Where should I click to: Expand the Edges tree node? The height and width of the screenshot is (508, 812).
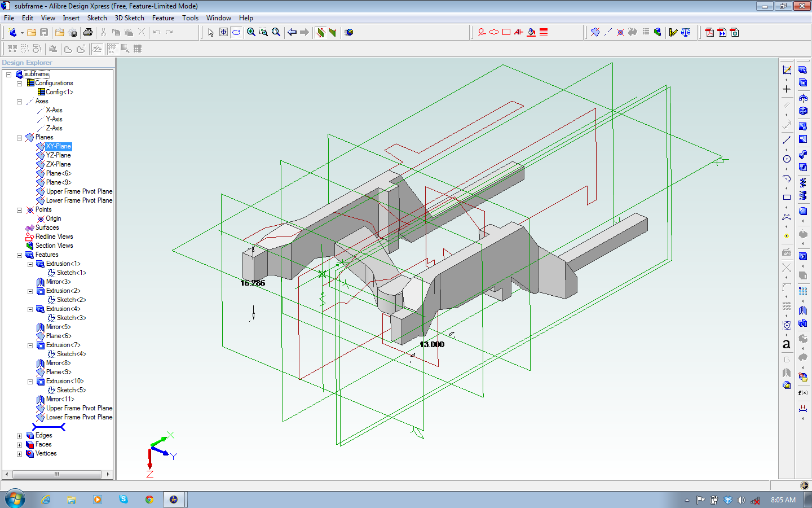click(x=19, y=435)
